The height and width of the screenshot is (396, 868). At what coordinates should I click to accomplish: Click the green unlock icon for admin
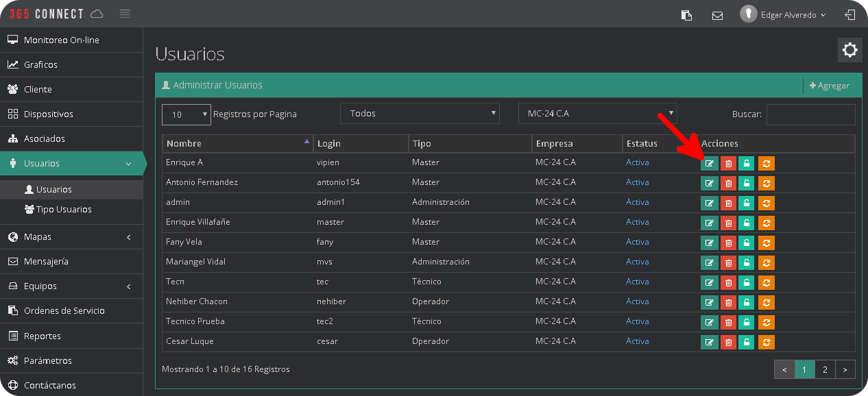pos(746,203)
